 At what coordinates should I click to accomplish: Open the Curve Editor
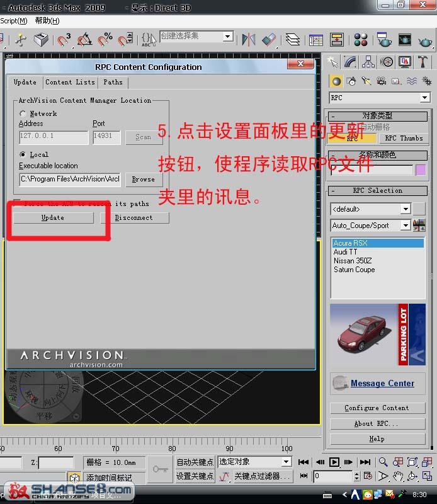click(316, 40)
